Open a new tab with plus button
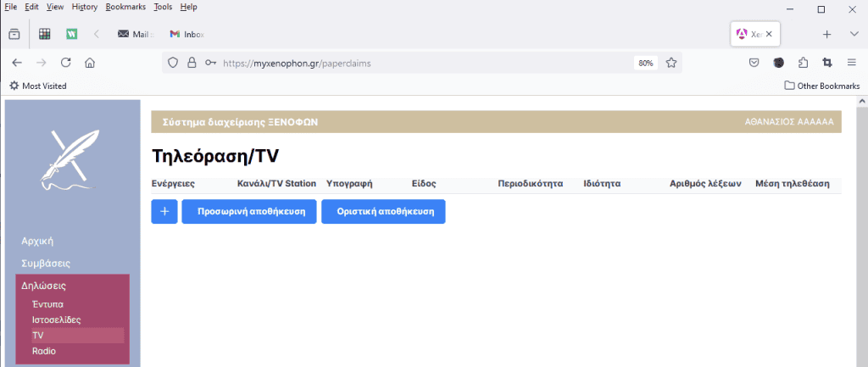868x367 pixels. 827,34
